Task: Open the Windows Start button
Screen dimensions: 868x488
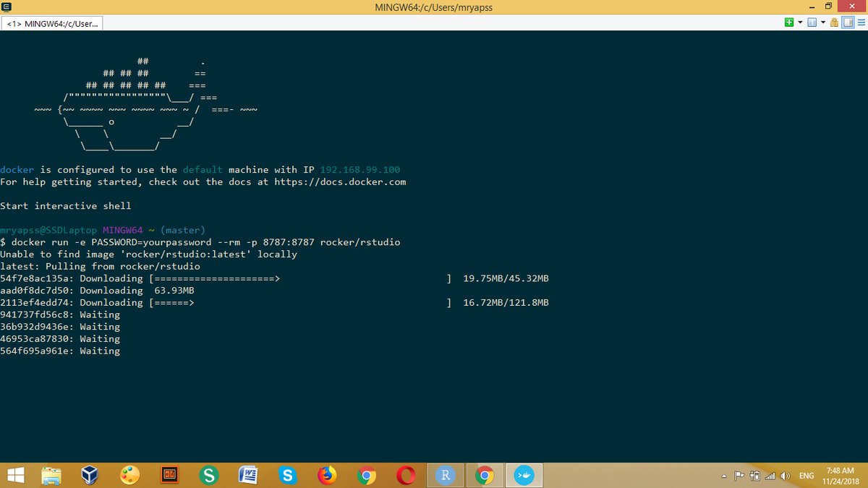Action: pos(15,475)
